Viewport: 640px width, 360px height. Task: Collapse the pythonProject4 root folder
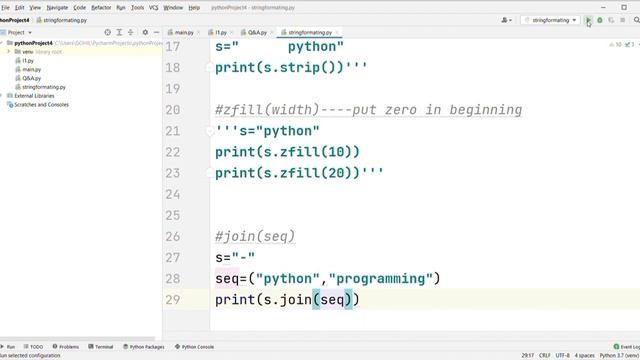click(2, 43)
